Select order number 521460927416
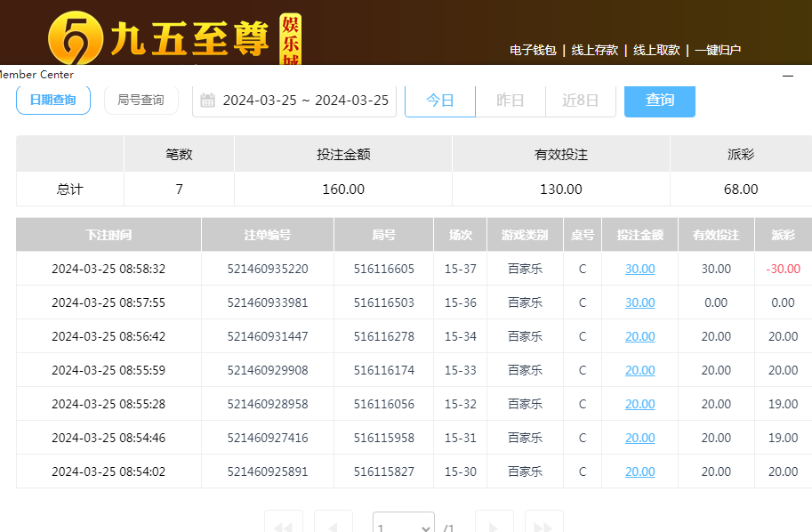812x532 pixels. coord(268,438)
